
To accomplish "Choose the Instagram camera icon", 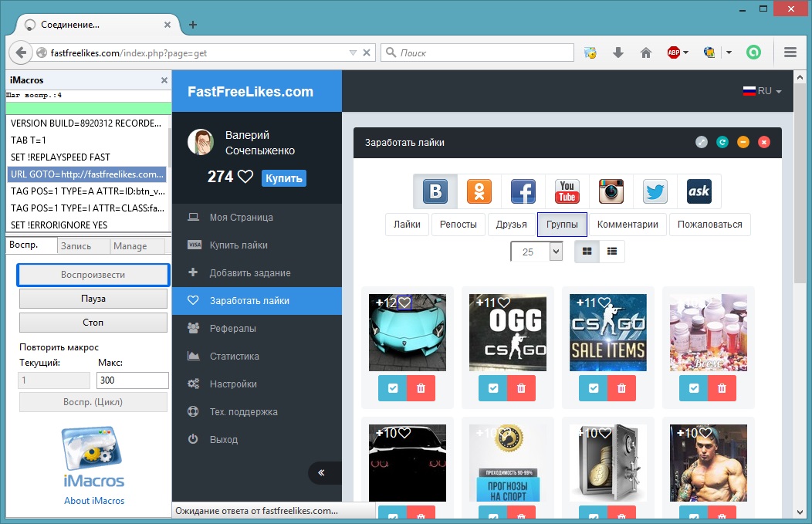I will click(x=611, y=191).
